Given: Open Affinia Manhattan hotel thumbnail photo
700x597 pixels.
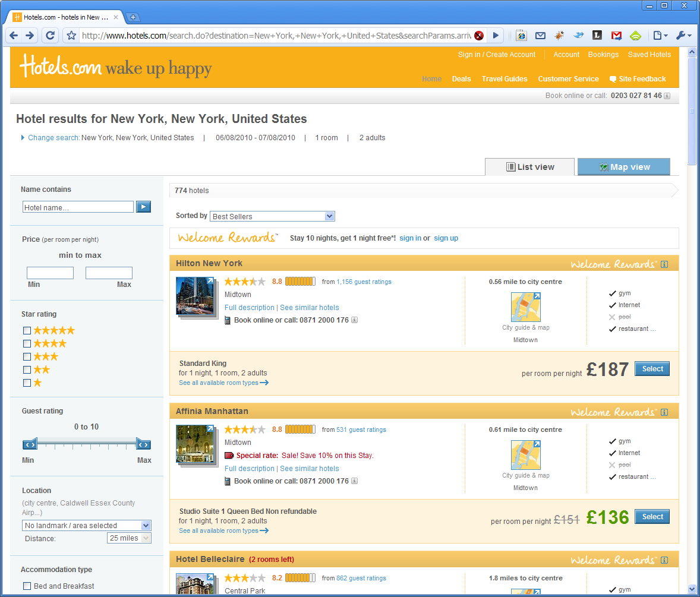Looking at the screenshot, I should 196,444.
